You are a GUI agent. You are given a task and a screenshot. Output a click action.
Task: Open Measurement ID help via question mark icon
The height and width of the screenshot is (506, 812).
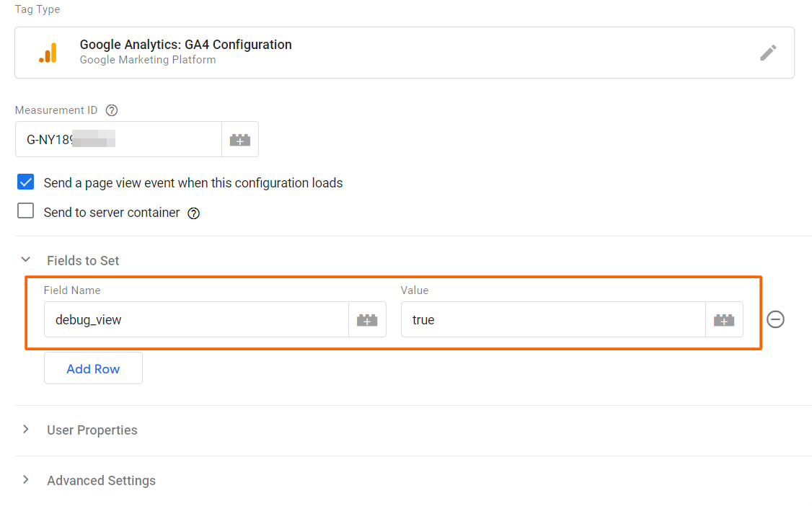coord(111,110)
